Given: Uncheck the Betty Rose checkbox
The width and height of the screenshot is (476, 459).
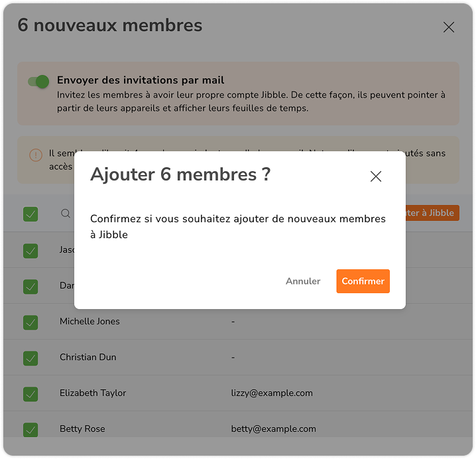Looking at the screenshot, I should coord(30,429).
